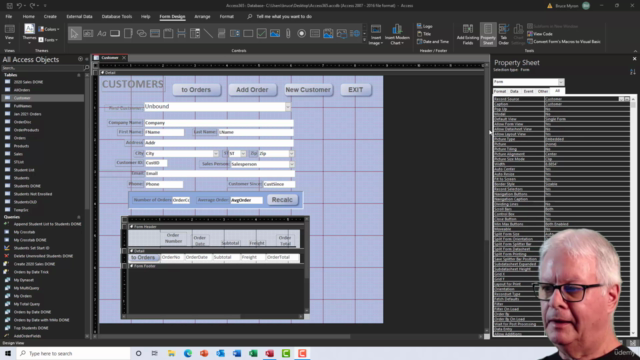Image resolution: width=640 pixels, height=360 pixels.
Task: Switch to the Format ribbon tab
Action: point(227,17)
